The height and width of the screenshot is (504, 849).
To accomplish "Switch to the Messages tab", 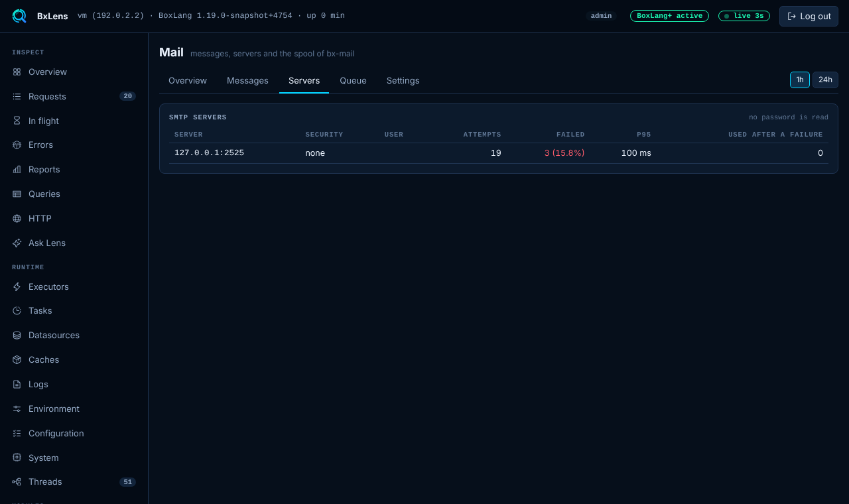I will coord(247,80).
